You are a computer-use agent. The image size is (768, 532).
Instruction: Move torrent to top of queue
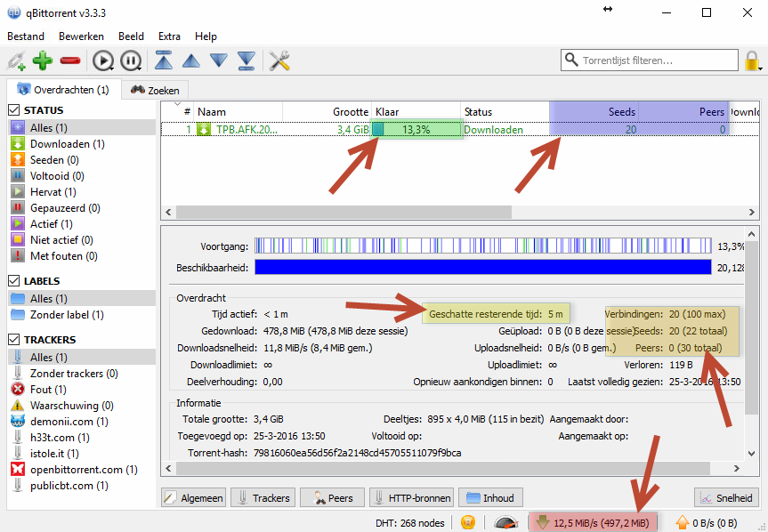point(164,61)
